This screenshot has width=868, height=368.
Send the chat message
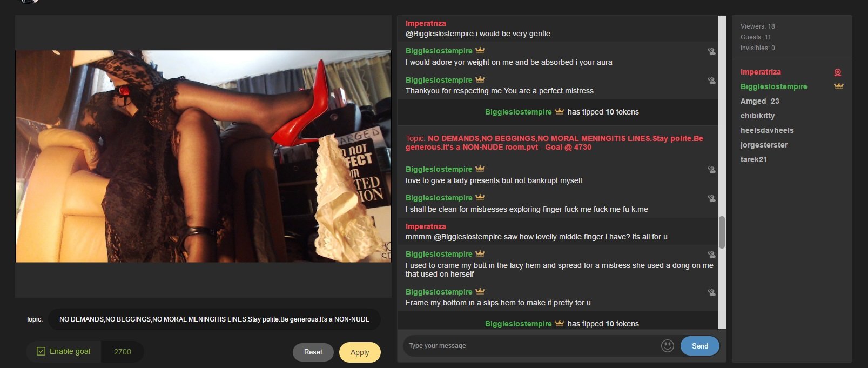tap(700, 346)
